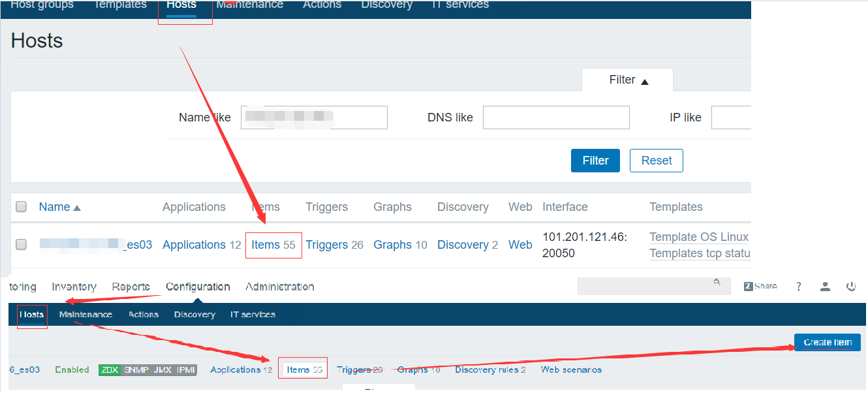Screen dimensions: 868x393
Task: Click the blue Filter button
Action: click(595, 161)
